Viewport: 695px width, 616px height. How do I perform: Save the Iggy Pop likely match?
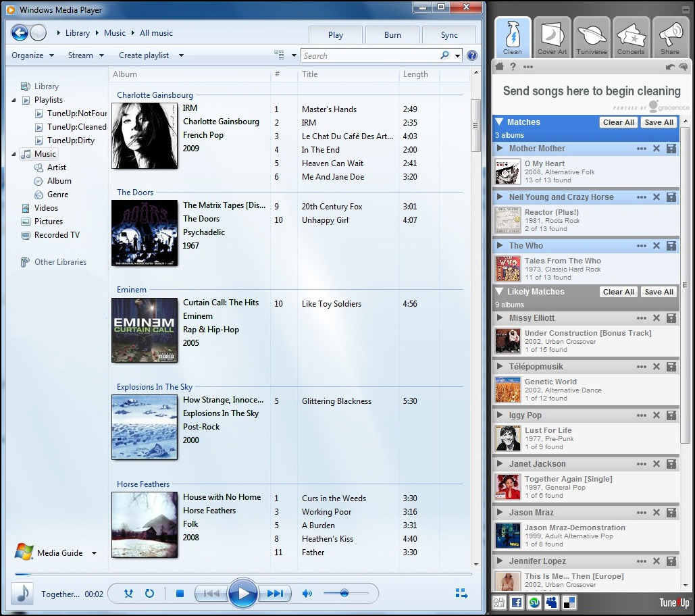(x=671, y=415)
